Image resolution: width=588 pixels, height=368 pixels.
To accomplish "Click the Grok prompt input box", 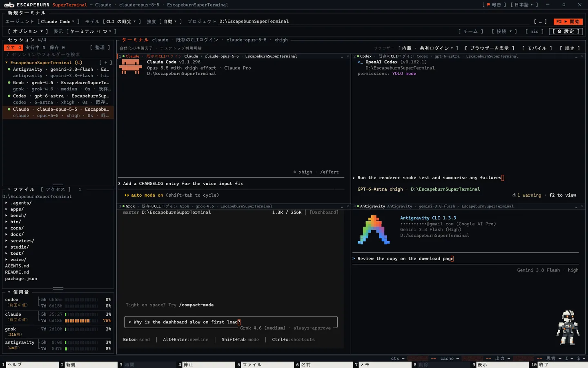I will (x=231, y=322).
